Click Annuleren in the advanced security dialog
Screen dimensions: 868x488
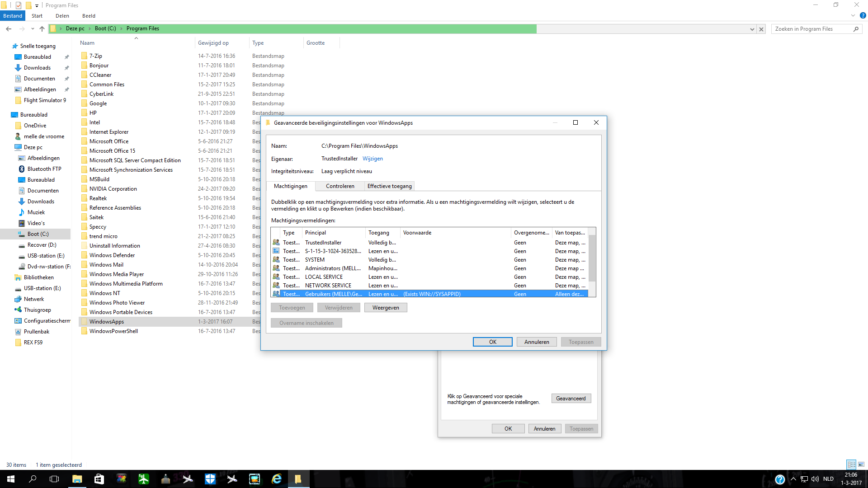537,342
